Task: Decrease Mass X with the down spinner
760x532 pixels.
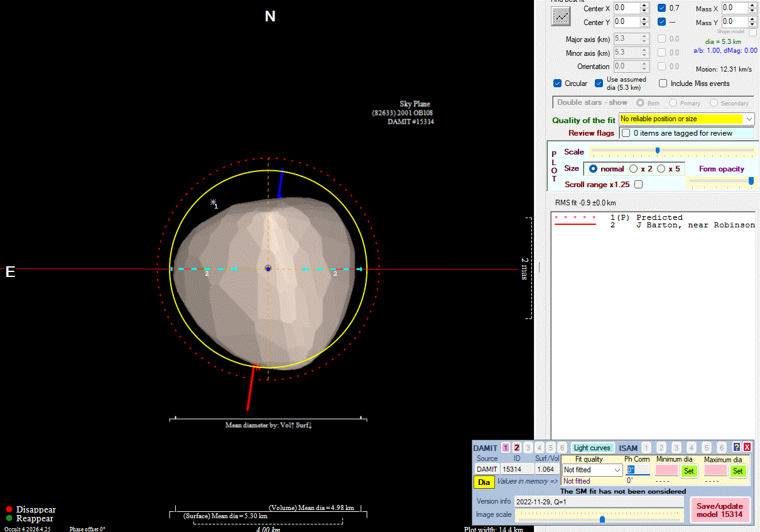Action: coord(752,11)
